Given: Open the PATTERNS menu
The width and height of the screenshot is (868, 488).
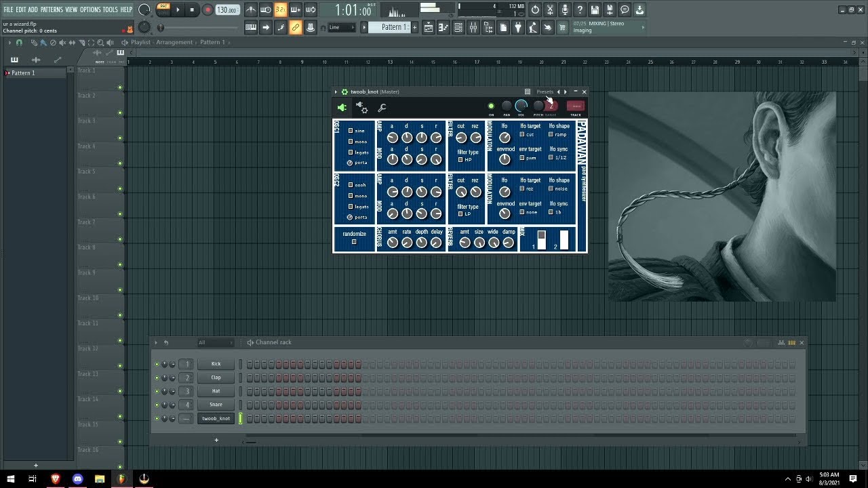Looking at the screenshot, I should (52, 9).
